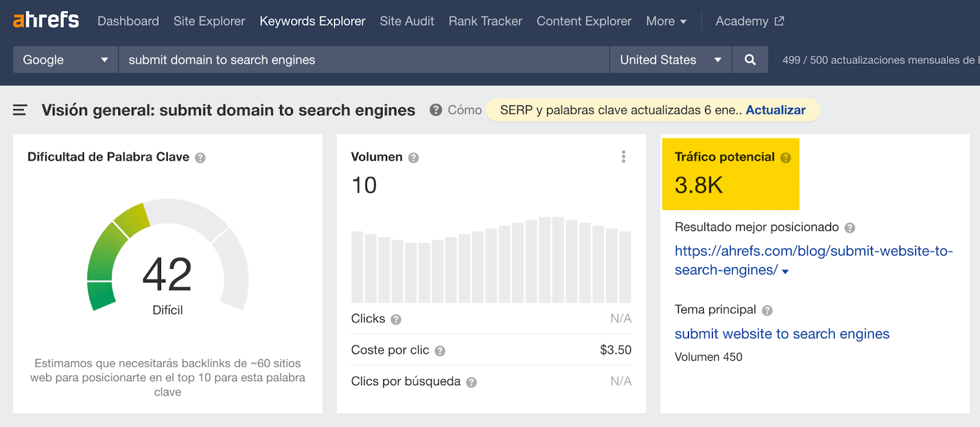This screenshot has height=427, width=980.
Task: Open the three-dot menu in Volumen card
Action: [x=624, y=157]
